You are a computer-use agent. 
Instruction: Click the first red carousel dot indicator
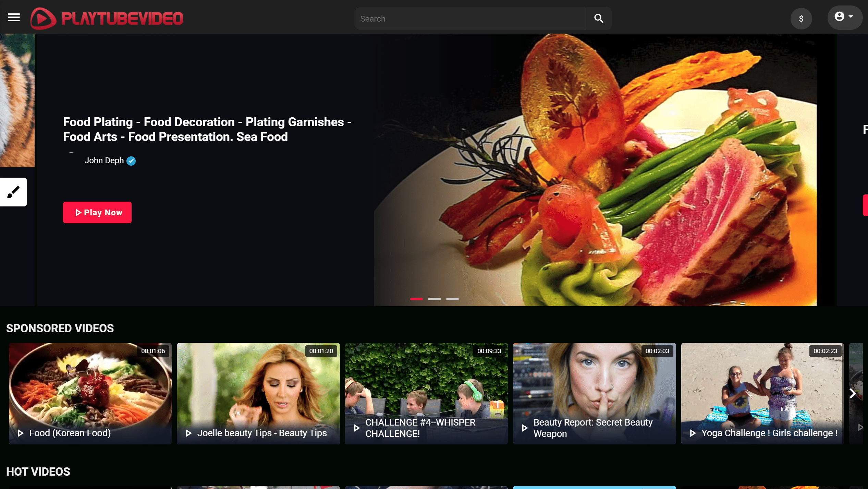(x=416, y=298)
